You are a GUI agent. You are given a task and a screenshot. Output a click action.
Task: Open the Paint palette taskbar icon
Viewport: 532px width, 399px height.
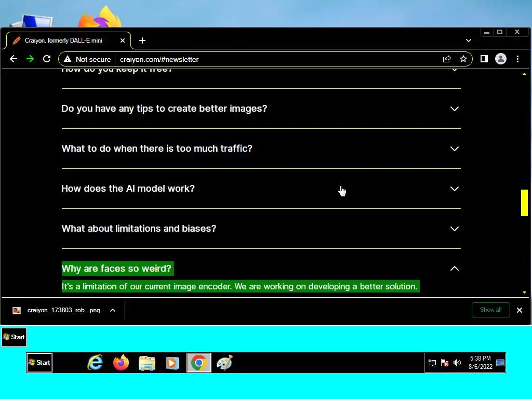click(x=224, y=363)
